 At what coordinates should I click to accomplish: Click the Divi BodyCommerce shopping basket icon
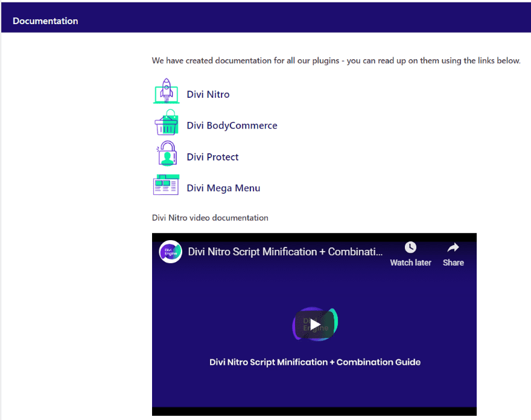click(x=167, y=122)
